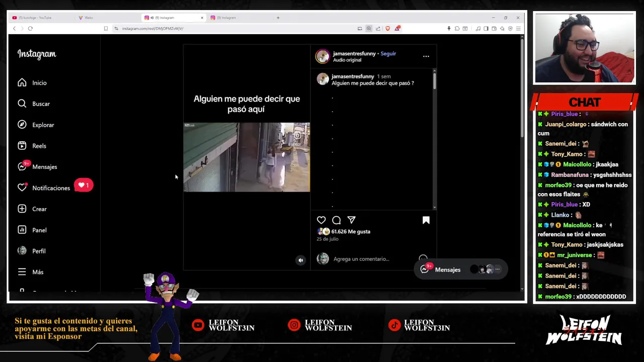Open Inicio home icon in Instagram sidebar

click(x=22, y=82)
